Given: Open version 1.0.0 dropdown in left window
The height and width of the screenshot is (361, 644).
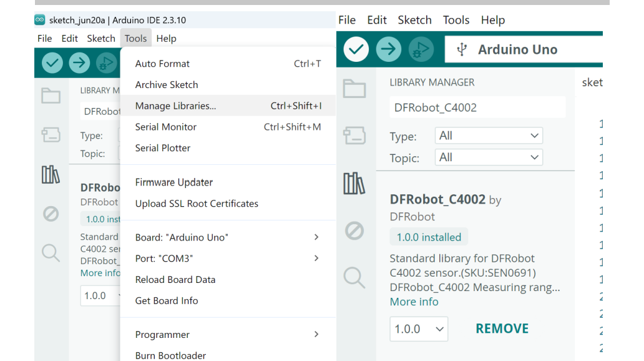Looking at the screenshot, I should tap(101, 295).
